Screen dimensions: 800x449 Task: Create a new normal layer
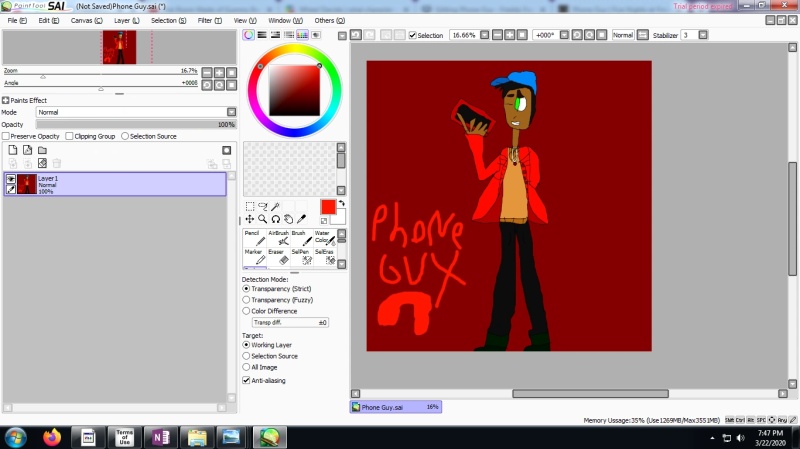tap(13, 150)
